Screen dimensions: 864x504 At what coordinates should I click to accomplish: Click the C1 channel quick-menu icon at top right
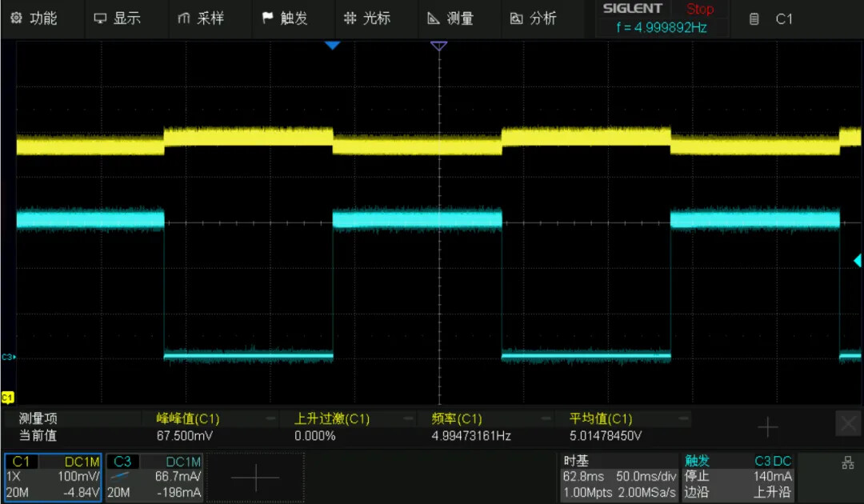772,18
